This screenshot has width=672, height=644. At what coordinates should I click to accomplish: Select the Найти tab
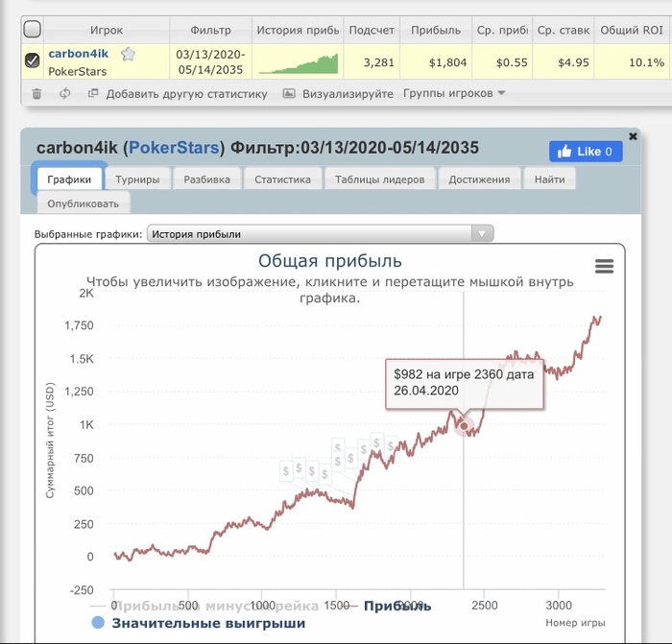pyautogui.click(x=549, y=179)
